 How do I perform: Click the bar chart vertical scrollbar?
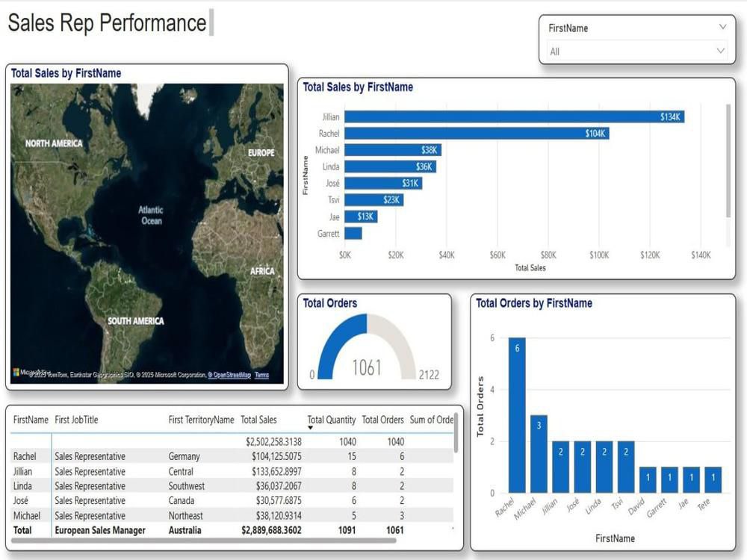(x=728, y=161)
